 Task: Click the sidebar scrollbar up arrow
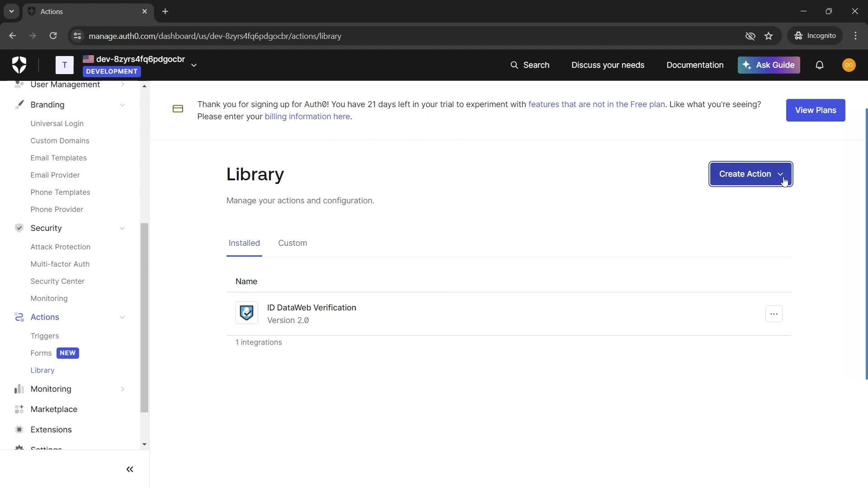click(144, 86)
